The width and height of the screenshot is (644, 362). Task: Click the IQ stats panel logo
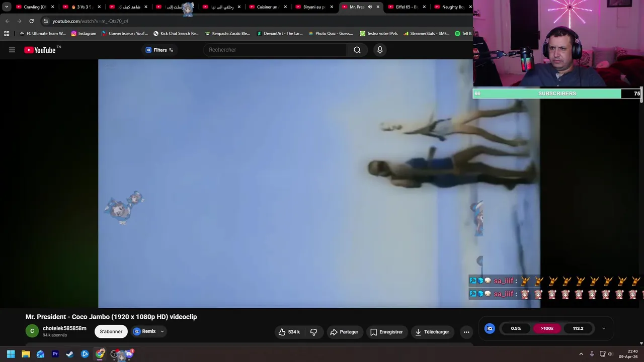(x=490, y=328)
